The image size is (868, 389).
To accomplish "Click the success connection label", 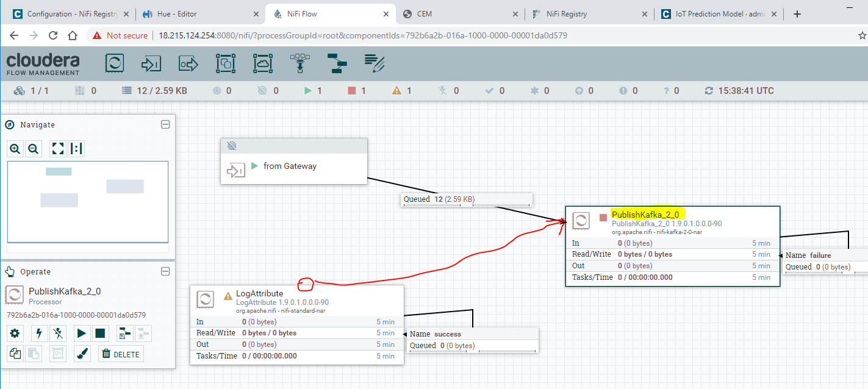I will pos(472,340).
